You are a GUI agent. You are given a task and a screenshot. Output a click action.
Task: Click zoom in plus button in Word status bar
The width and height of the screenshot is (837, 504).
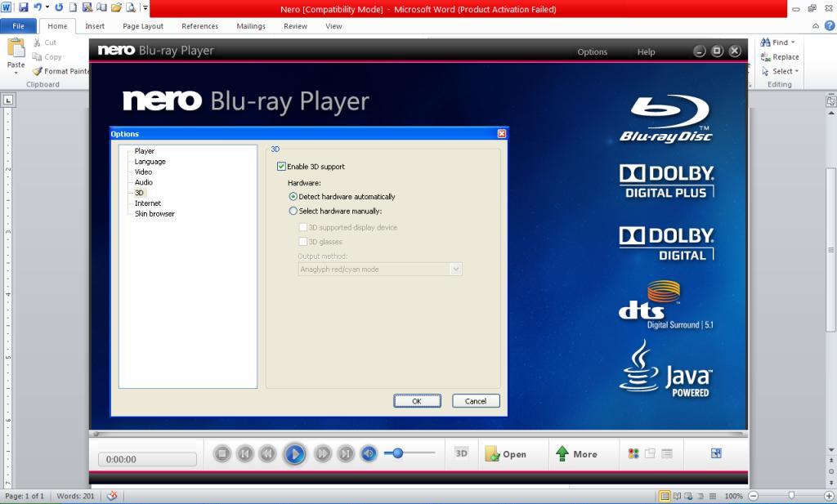click(x=829, y=496)
